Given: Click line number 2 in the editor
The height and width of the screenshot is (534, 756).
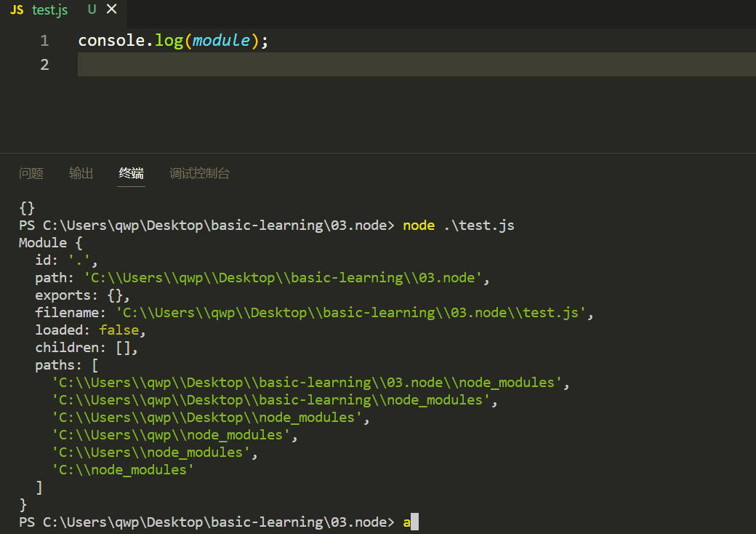Looking at the screenshot, I should pos(44,65).
